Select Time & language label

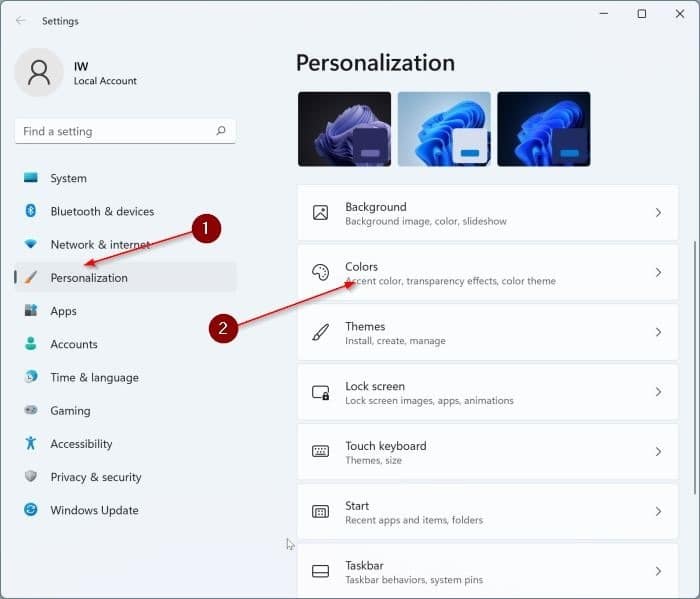(94, 378)
